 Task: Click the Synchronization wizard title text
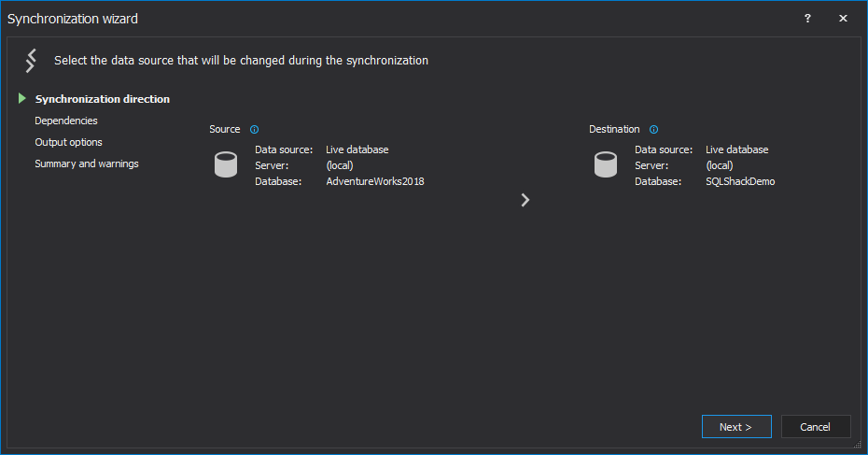click(73, 19)
